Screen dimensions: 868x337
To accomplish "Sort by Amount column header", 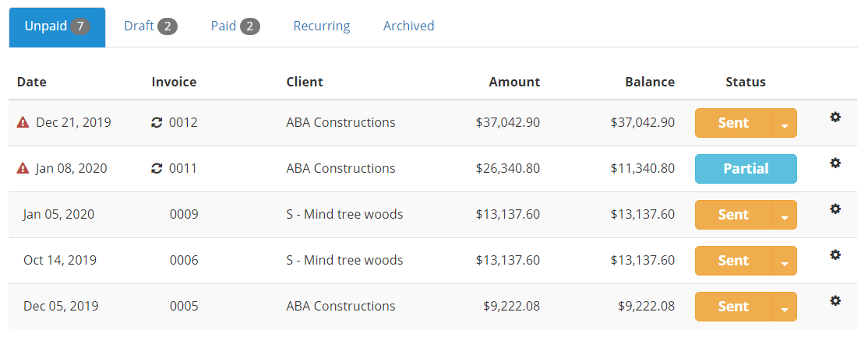I will 514,82.
